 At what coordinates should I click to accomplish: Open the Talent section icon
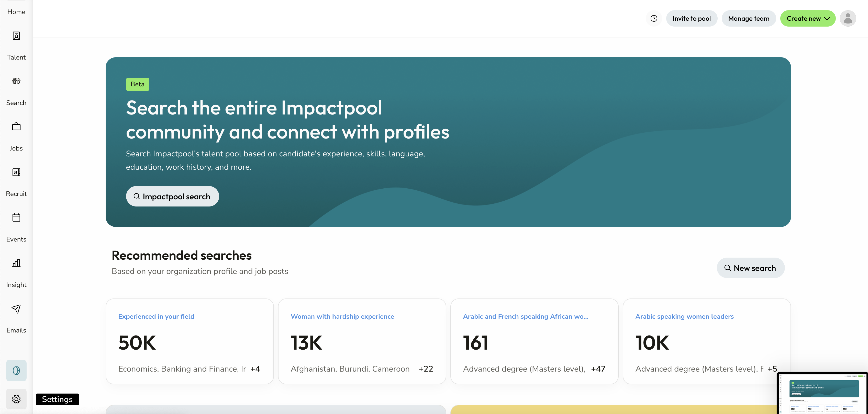point(16,36)
